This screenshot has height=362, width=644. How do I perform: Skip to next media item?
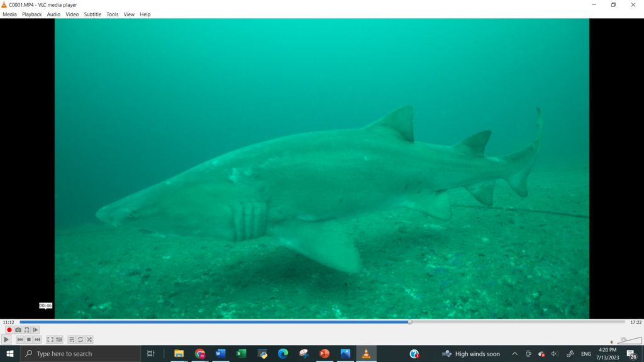coord(37,339)
